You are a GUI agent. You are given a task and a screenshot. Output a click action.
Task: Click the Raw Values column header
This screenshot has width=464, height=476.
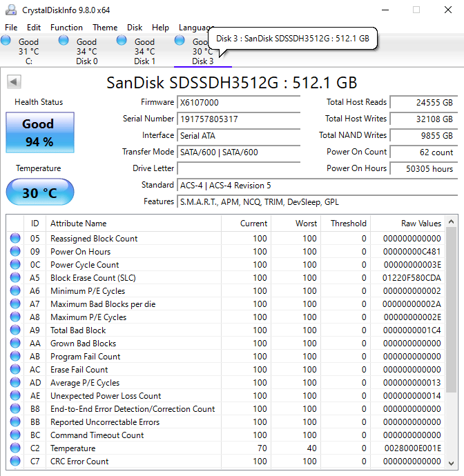[408, 224]
